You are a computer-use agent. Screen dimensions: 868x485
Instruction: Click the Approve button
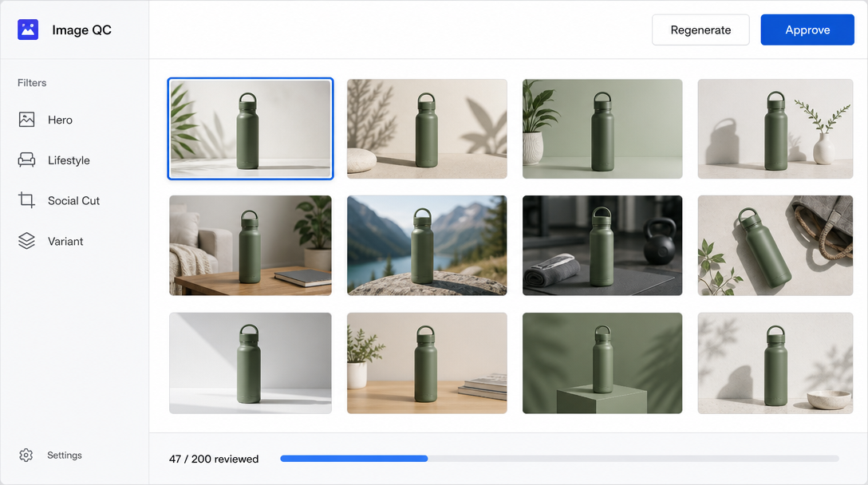[x=807, y=30]
